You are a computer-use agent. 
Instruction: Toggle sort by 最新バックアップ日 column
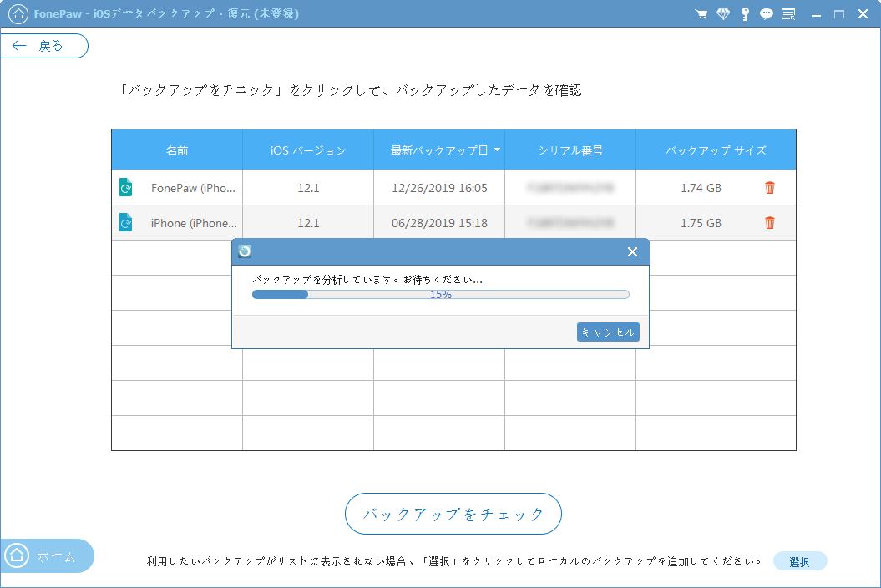(438, 149)
